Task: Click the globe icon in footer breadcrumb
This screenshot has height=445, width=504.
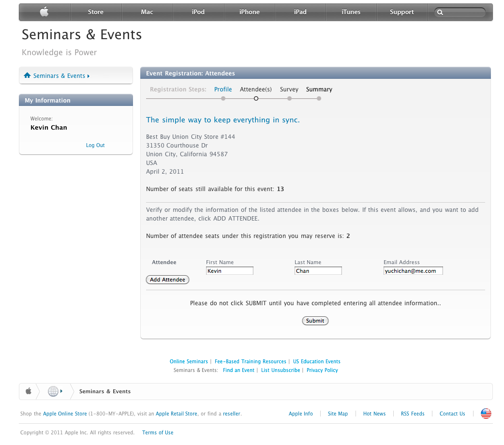Action: click(x=53, y=391)
